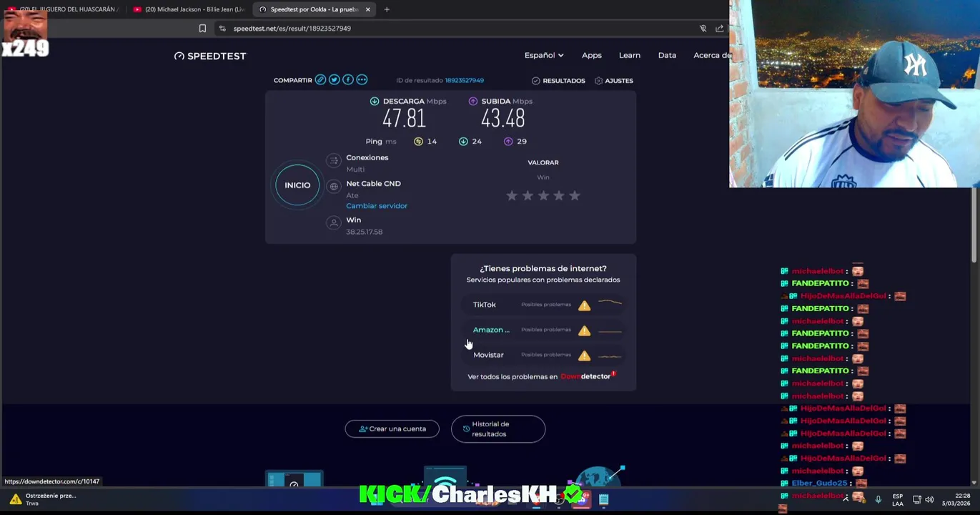Image resolution: width=980 pixels, height=515 pixels.
Task: Open the Acerca de menu item
Action: tap(712, 55)
